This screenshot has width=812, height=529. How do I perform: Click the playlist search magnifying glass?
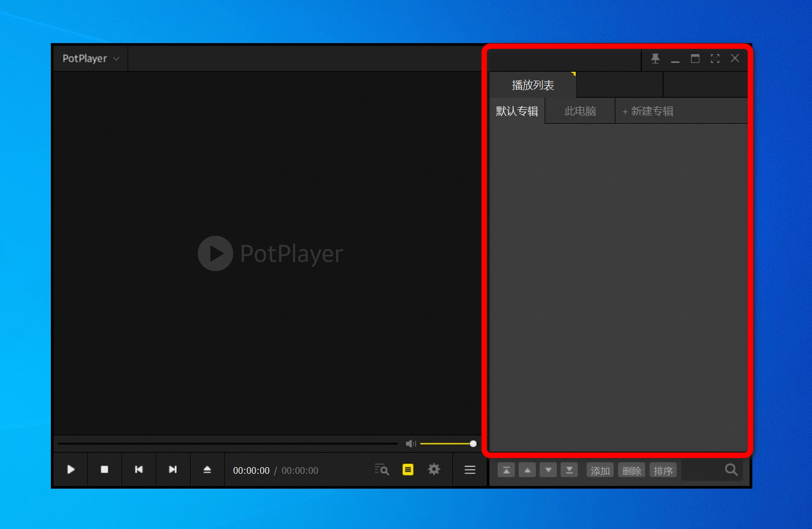click(x=731, y=470)
